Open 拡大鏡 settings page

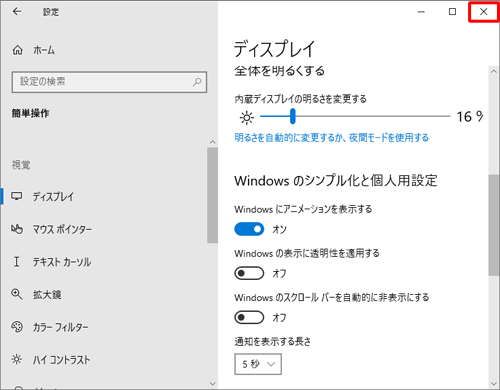pos(36,294)
